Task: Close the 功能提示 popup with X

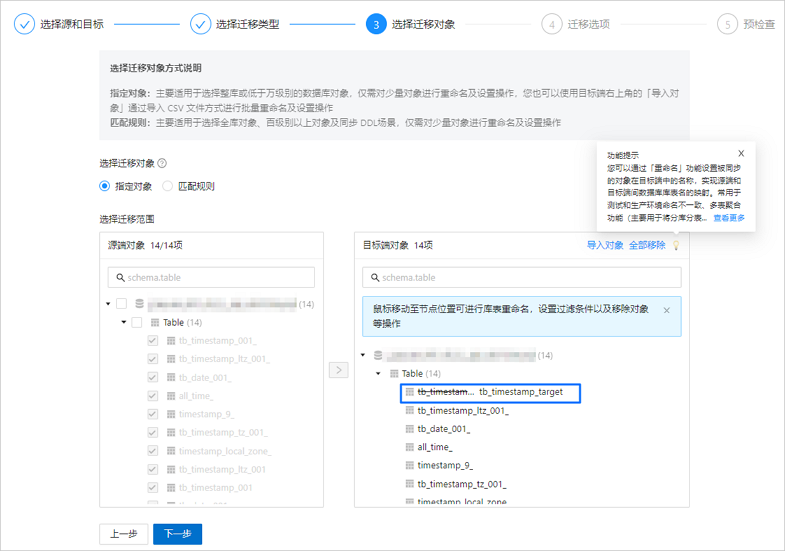Action: (x=741, y=153)
